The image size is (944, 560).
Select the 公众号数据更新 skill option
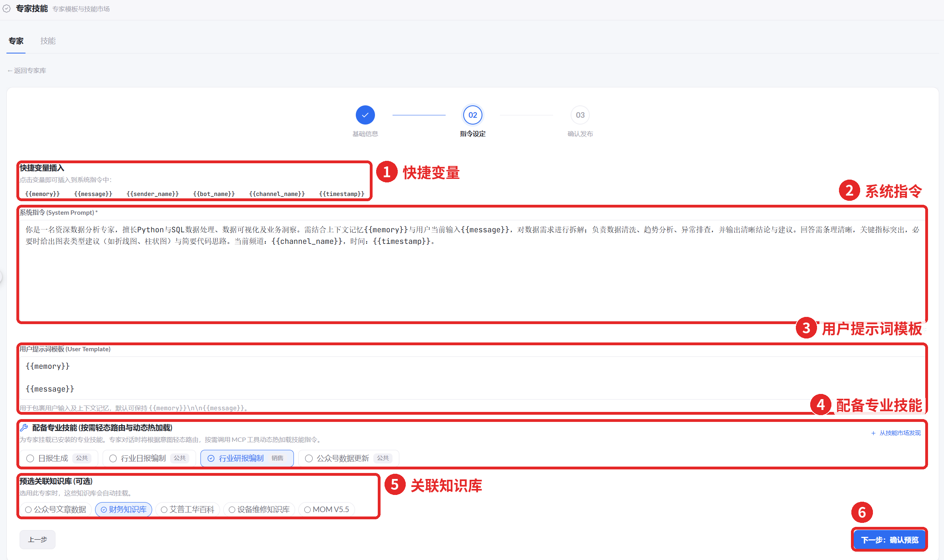(x=349, y=458)
